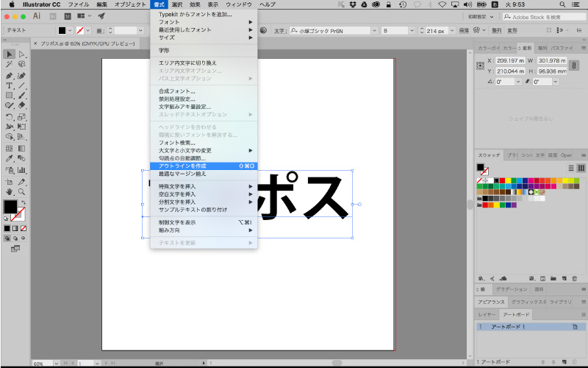Select the Eyedropper tool
588x368 pixels.
pyautogui.click(x=10, y=158)
